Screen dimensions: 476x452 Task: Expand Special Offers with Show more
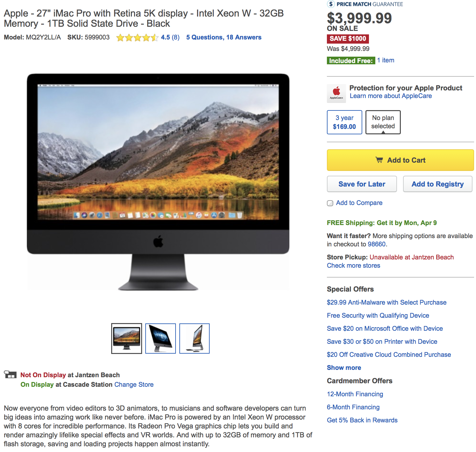tap(344, 368)
